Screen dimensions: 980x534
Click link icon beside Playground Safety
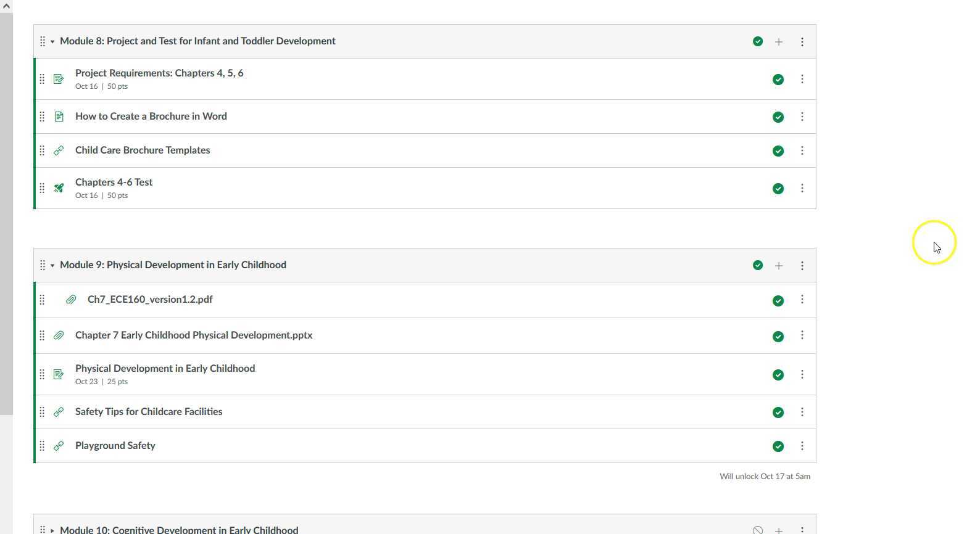[59, 446]
